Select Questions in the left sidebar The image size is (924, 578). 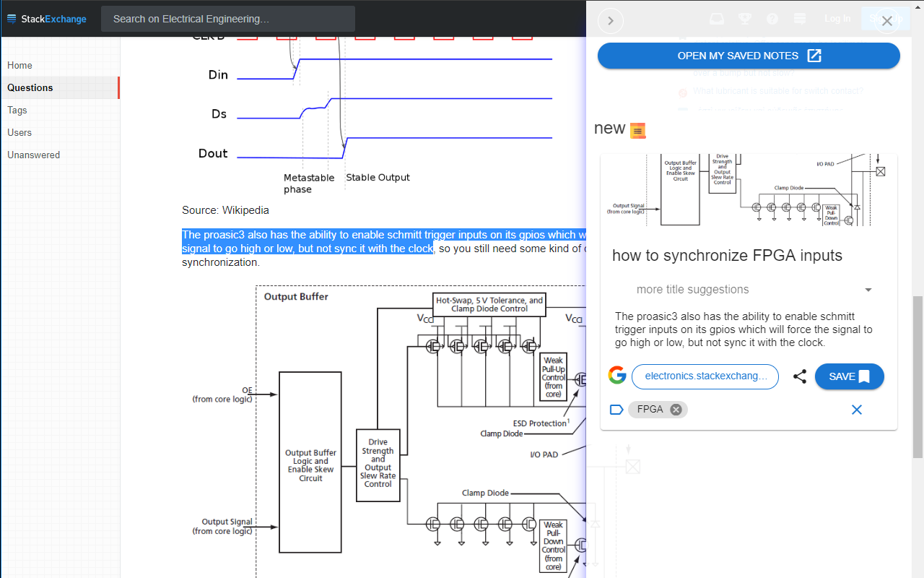tap(59, 87)
